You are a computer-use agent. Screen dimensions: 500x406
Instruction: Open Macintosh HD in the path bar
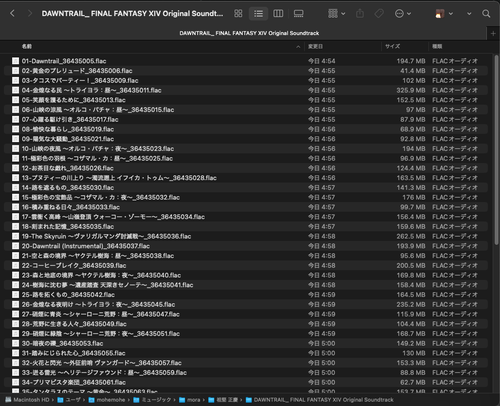pyautogui.click(x=27, y=400)
